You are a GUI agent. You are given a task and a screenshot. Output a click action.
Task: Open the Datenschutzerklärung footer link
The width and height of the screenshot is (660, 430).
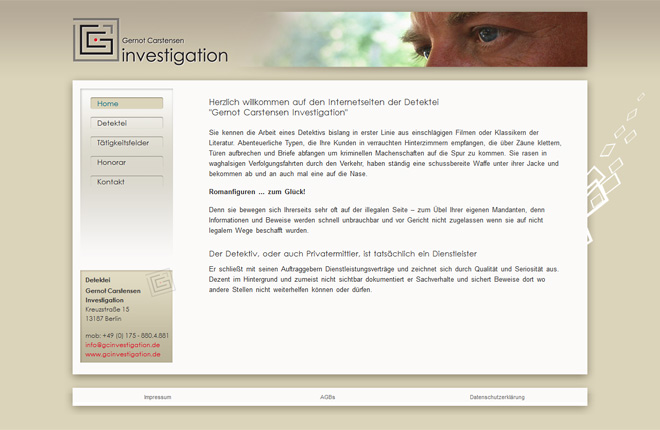click(497, 397)
